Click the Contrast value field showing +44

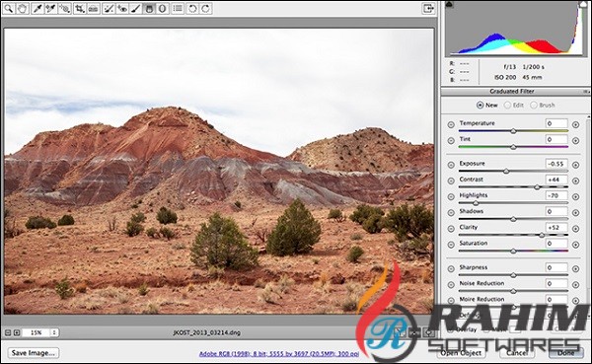(x=556, y=180)
